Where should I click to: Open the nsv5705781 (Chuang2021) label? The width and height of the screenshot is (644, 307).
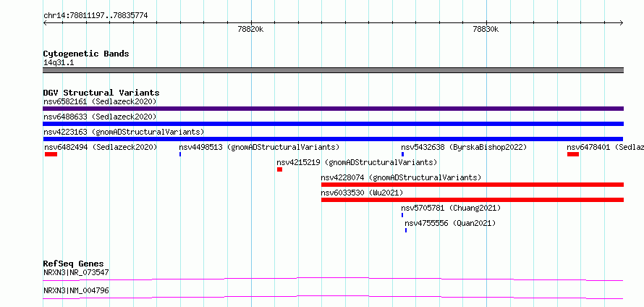click(451, 208)
